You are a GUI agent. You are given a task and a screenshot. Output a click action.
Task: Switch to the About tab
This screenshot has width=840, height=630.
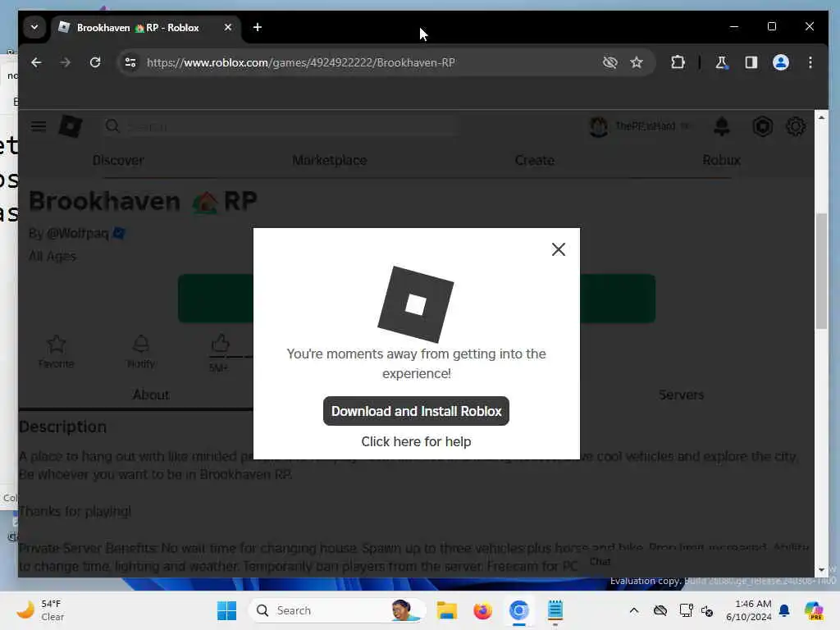tap(151, 395)
